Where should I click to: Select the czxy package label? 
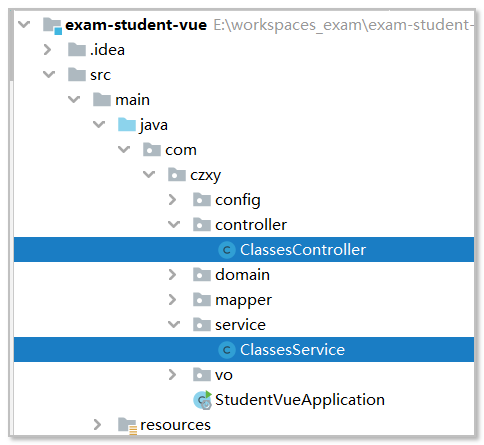(205, 176)
